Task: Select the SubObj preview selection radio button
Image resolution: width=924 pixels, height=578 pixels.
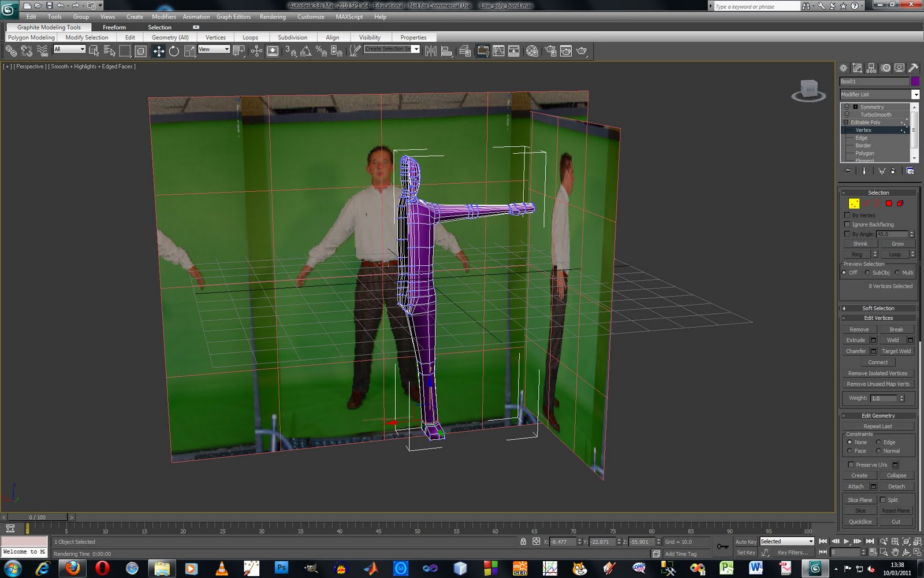Action: 867,272
